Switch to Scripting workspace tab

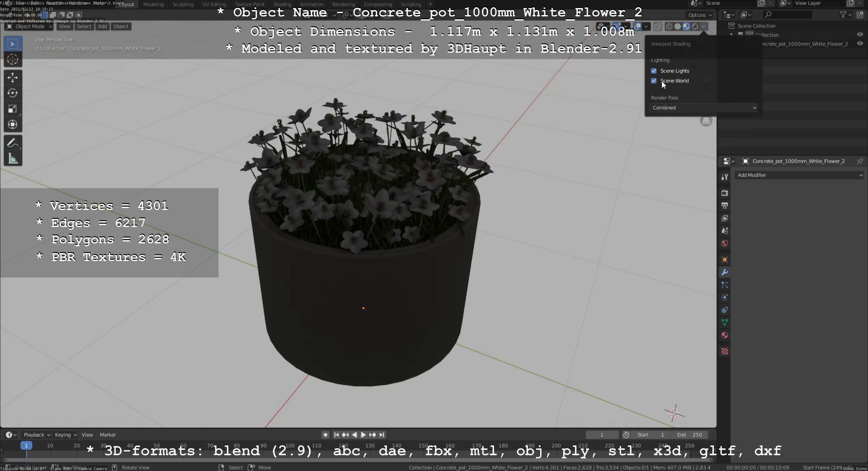tap(411, 4)
